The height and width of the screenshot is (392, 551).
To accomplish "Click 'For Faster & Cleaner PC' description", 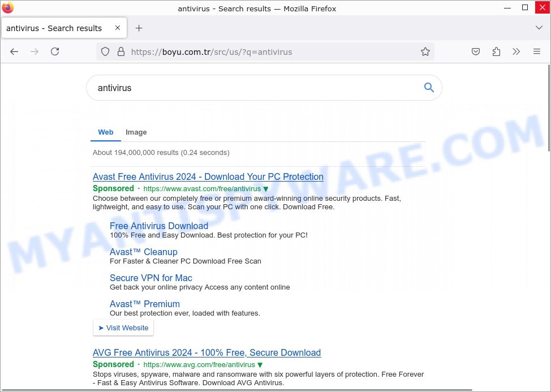I will point(186,261).
